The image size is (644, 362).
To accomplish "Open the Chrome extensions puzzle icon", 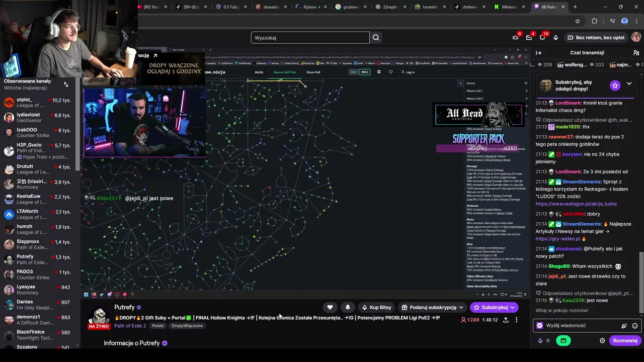I will pos(595,21).
